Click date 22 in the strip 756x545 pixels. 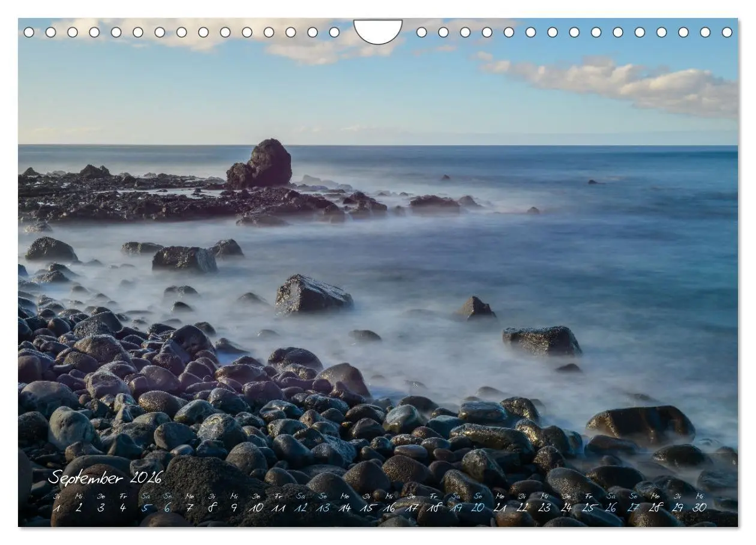(522, 508)
